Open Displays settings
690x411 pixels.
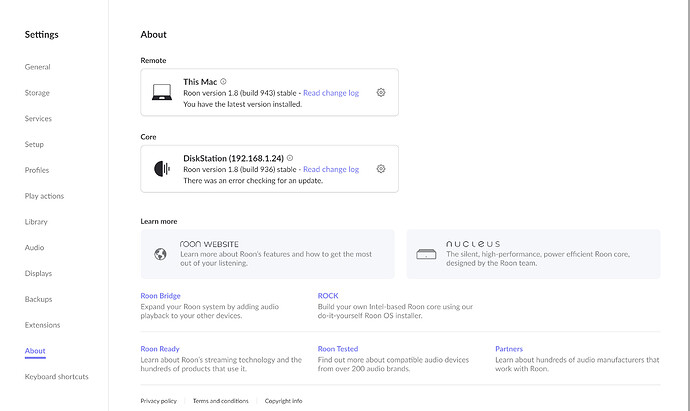point(38,273)
